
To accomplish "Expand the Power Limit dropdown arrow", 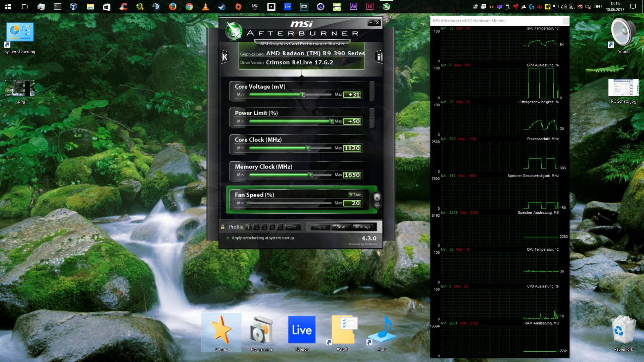I will click(371, 118).
